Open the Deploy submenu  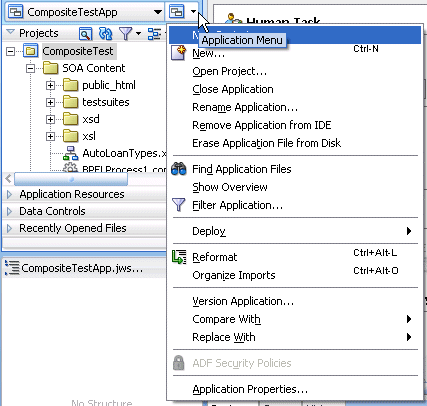pyautogui.click(x=295, y=231)
